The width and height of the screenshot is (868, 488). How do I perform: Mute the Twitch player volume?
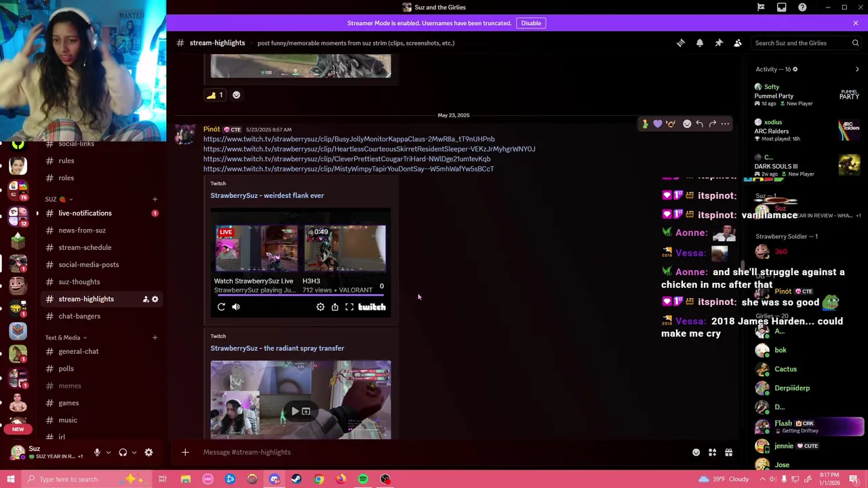pos(236,307)
